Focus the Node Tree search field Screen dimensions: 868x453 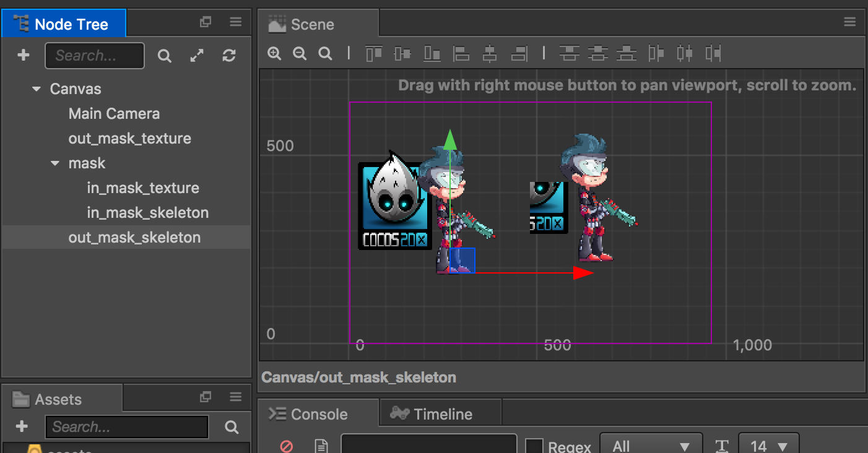[x=95, y=56]
